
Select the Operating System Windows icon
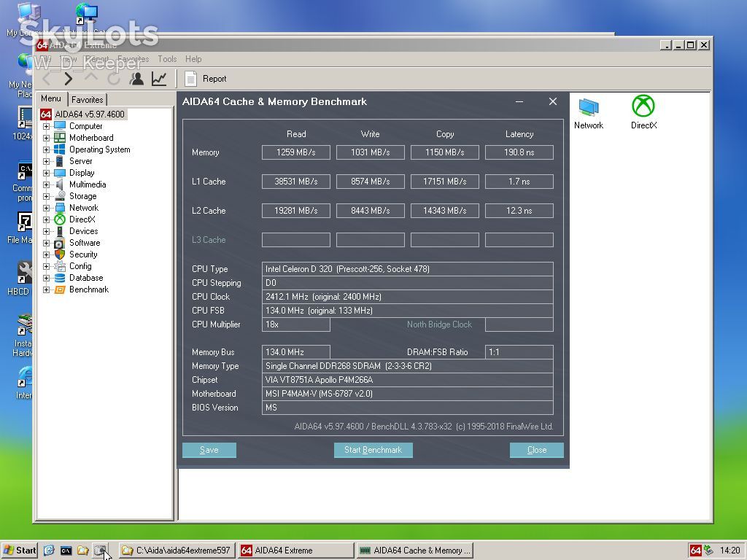click(x=60, y=149)
